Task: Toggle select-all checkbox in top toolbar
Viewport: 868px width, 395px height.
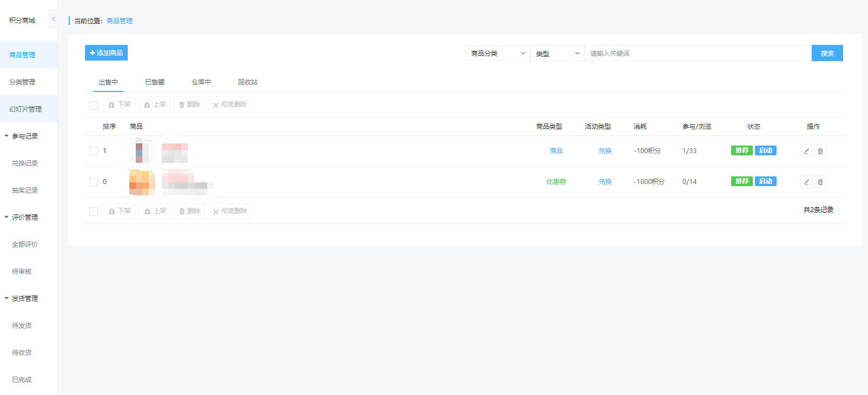Action: click(x=94, y=105)
